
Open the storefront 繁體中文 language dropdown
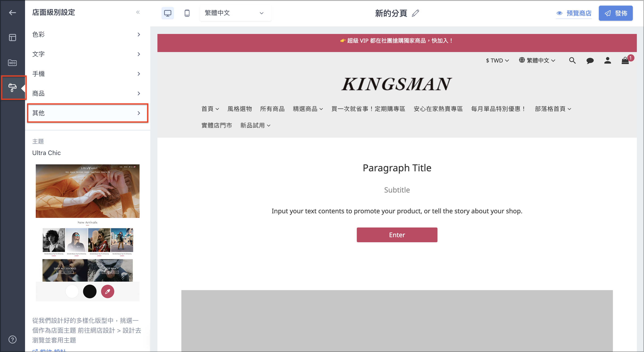click(537, 60)
